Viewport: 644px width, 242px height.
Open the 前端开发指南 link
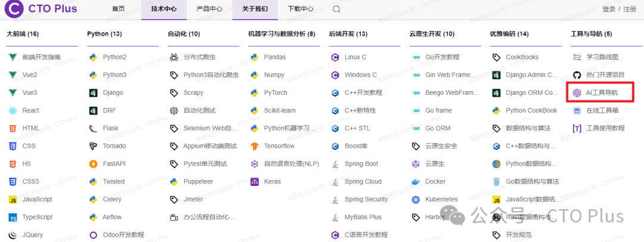[42, 57]
